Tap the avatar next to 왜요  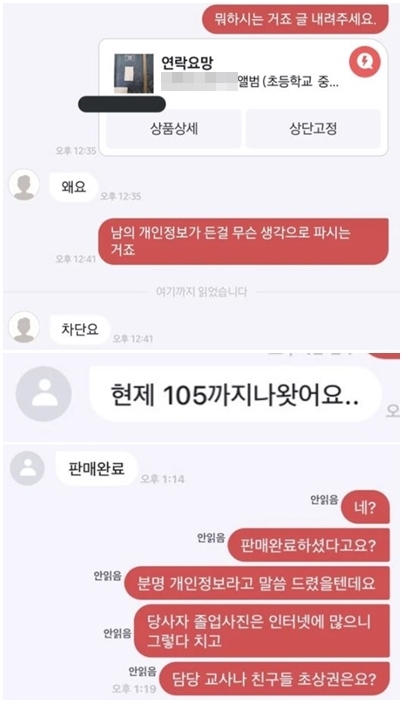coord(24,184)
